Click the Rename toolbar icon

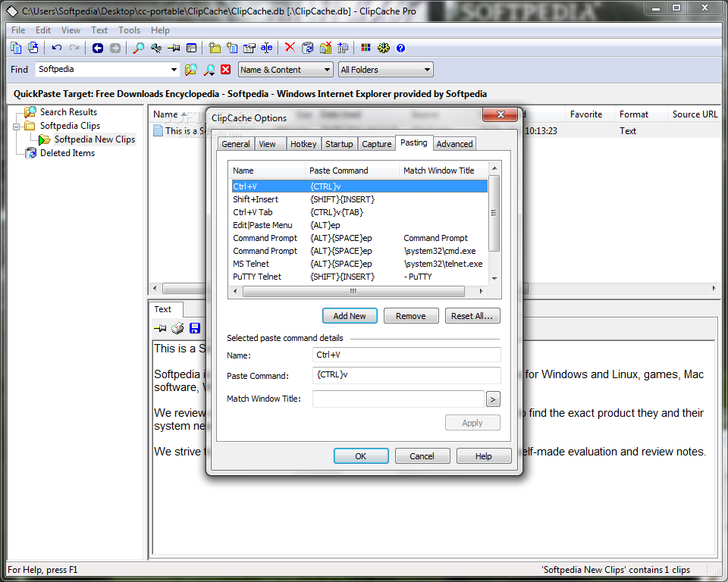[x=266, y=48]
